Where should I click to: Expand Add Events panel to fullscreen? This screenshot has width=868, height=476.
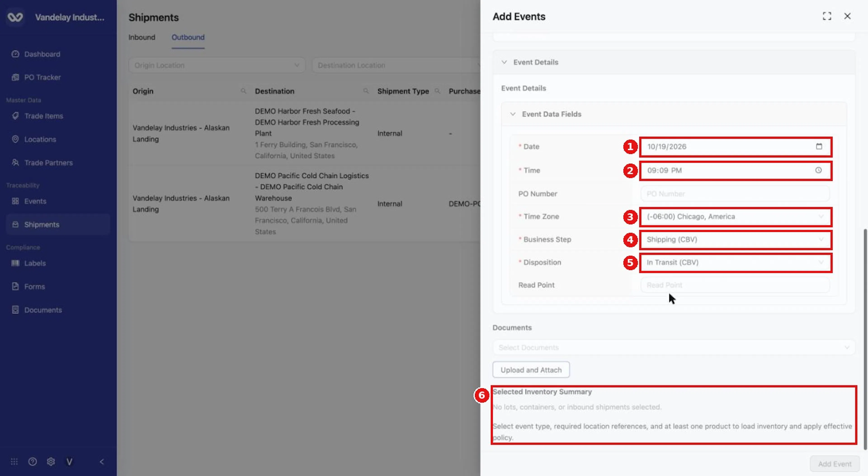tap(827, 16)
